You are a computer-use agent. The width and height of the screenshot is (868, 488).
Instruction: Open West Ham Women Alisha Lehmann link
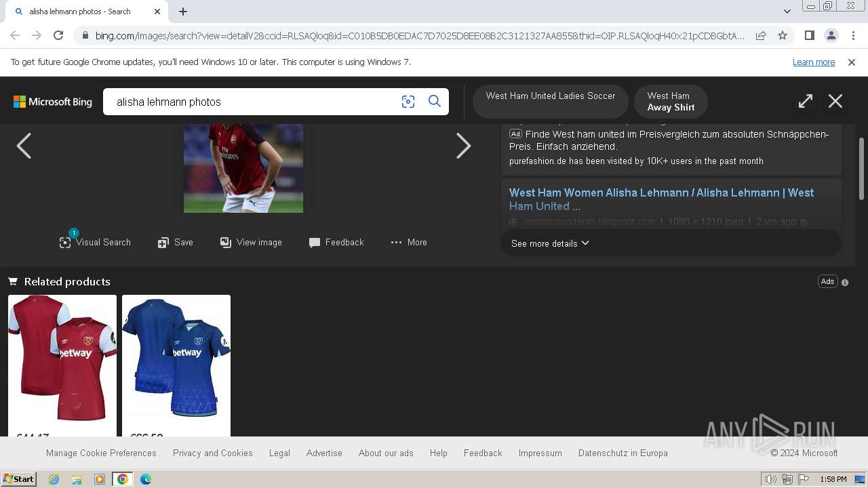point(661,199)
